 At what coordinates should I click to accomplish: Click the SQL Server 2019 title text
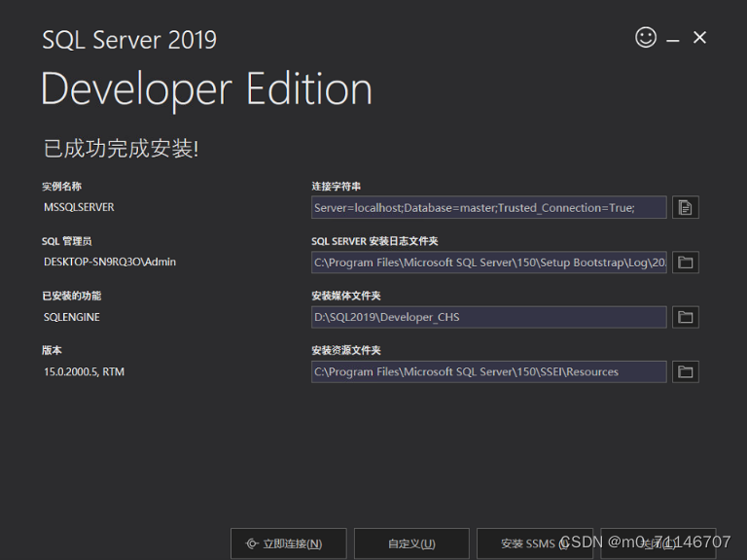[129, 40]
